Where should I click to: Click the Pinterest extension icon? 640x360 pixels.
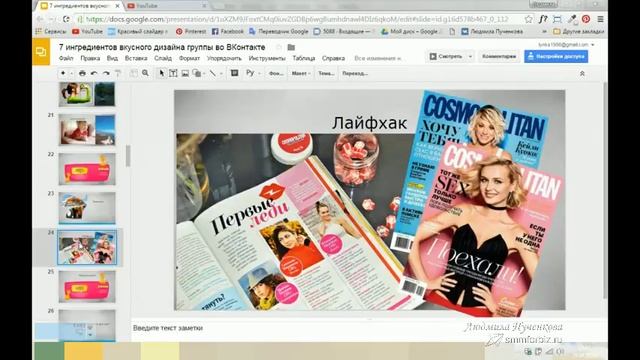click(586, 19)
